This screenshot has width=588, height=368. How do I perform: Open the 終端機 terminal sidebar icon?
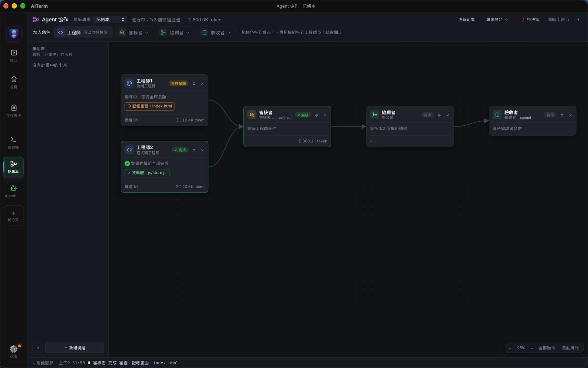point(14,143)
